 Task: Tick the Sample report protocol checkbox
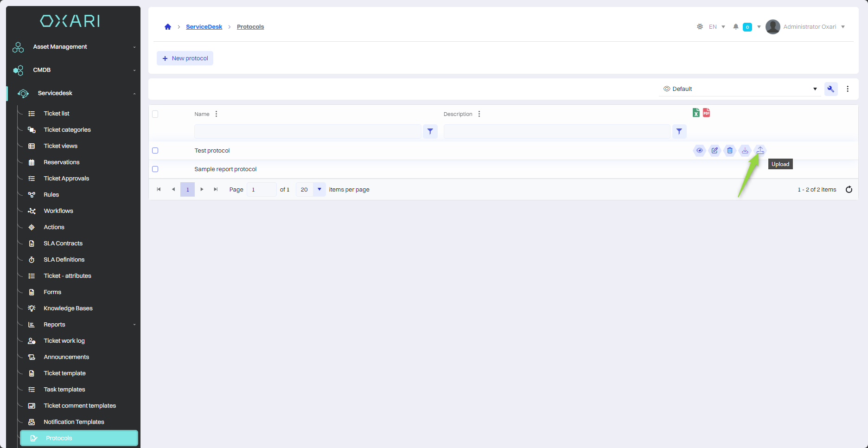point(155,169)
